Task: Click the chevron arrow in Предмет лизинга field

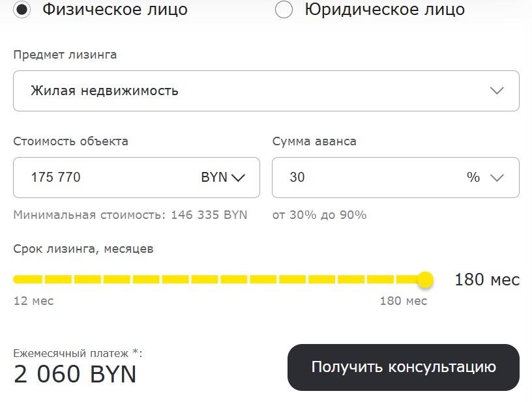Action: (497, 91)
